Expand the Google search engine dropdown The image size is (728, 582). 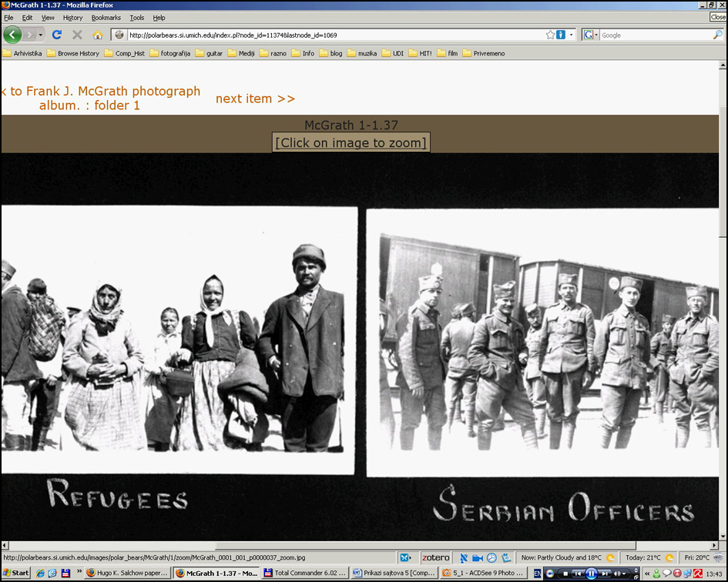591,35
